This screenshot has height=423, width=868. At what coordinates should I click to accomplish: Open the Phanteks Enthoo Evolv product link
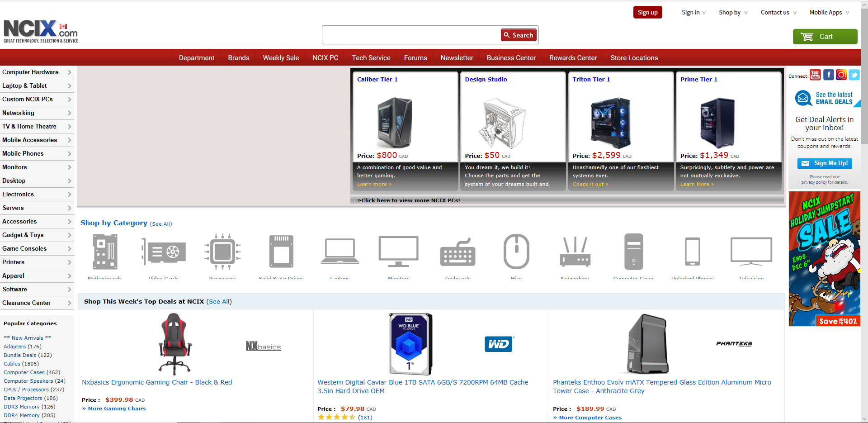click(x=662, y=386)
